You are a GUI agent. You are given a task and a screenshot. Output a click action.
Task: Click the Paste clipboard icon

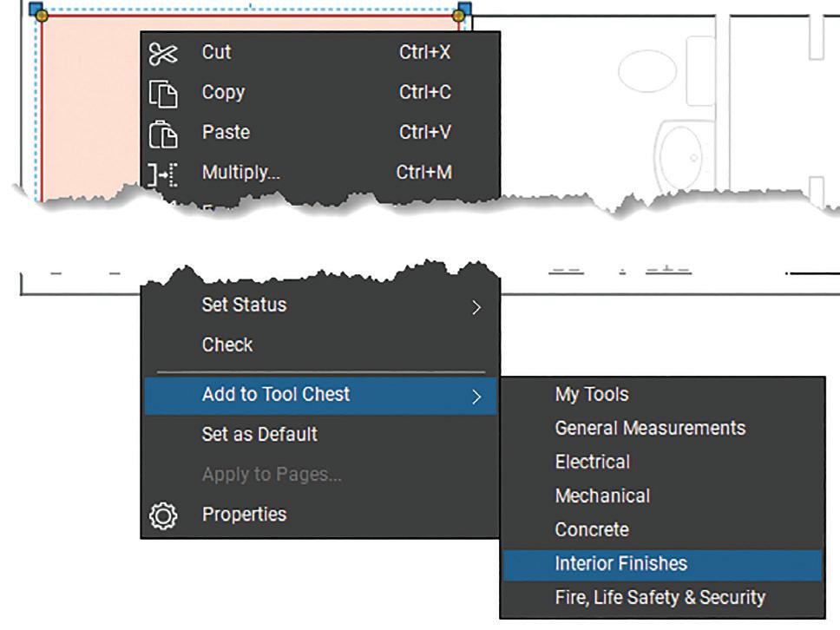[x=162, y=133]
